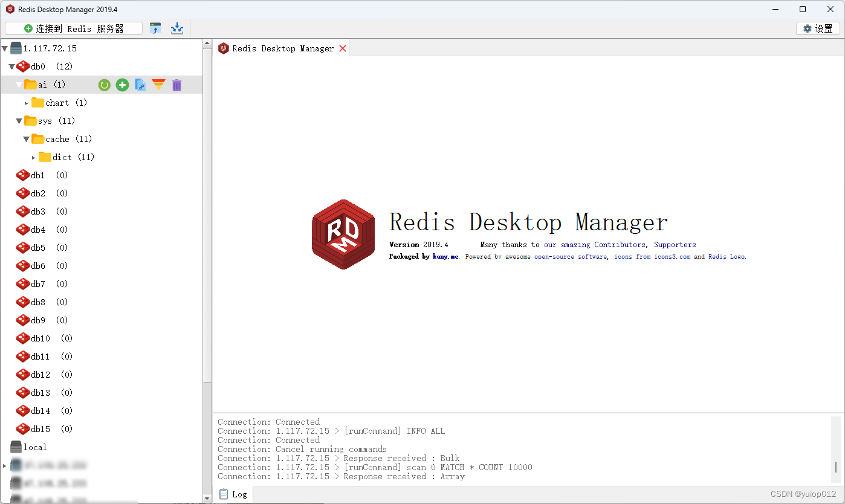Collapse the sys namespace arrow

19,121
